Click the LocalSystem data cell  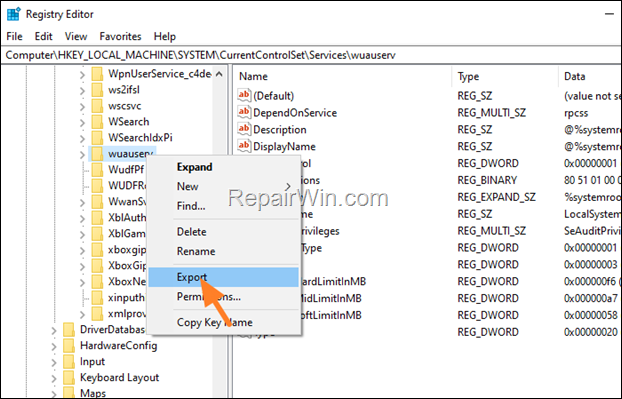(x=593, y=214)
